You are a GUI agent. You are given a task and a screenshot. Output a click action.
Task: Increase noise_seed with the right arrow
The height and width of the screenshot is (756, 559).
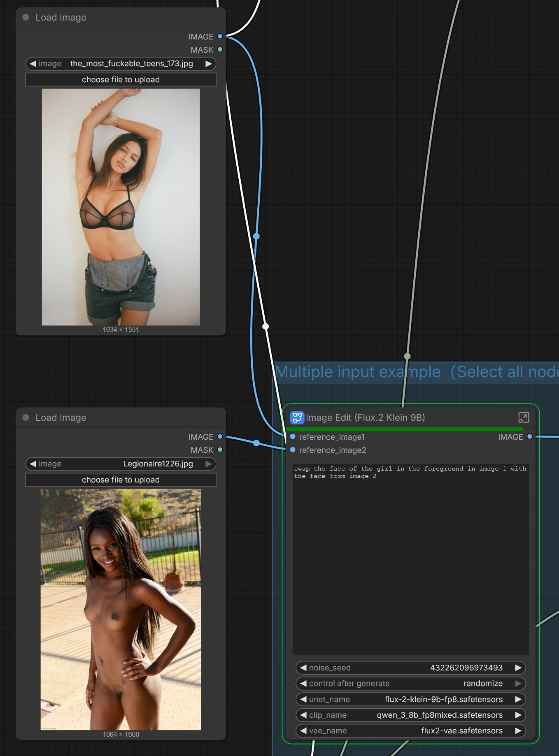coord(518,668)
